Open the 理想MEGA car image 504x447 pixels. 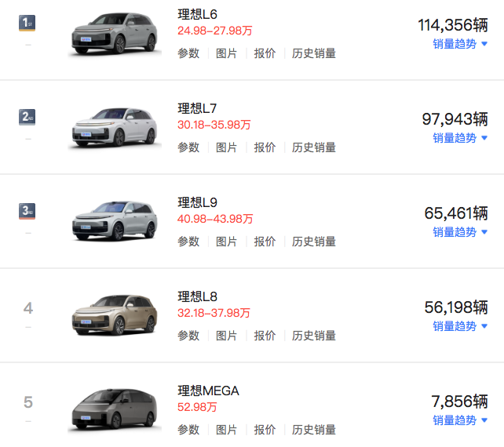pyautogui.click(x=113, y=409)
